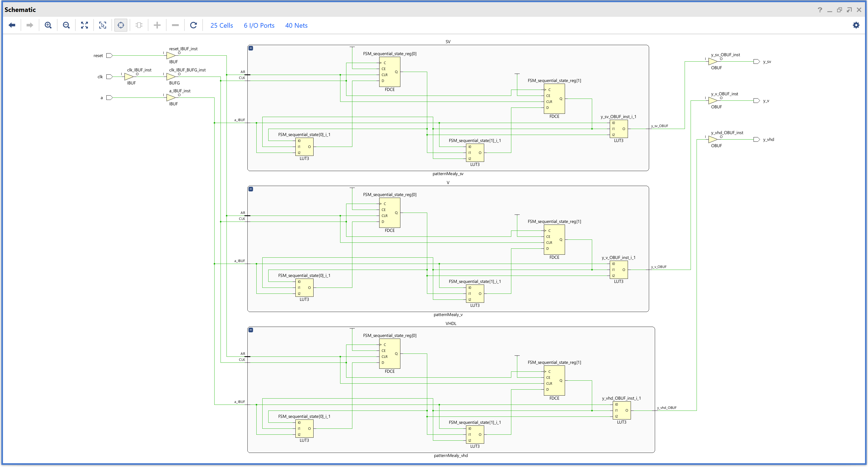868x467 pixels.
Task: Click the zoom fit icon
Action: coord(85,25)
